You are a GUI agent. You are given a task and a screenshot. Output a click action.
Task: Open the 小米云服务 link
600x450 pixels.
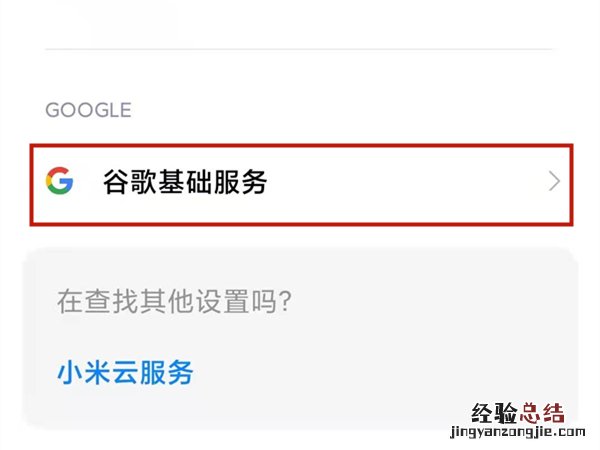click(125, 374)
